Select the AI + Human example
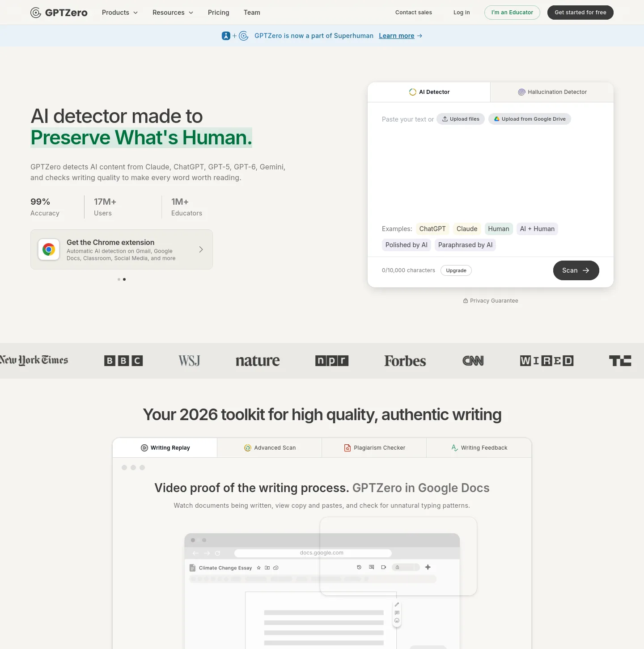This screenshot has height=649, width=644. [537, 229]
